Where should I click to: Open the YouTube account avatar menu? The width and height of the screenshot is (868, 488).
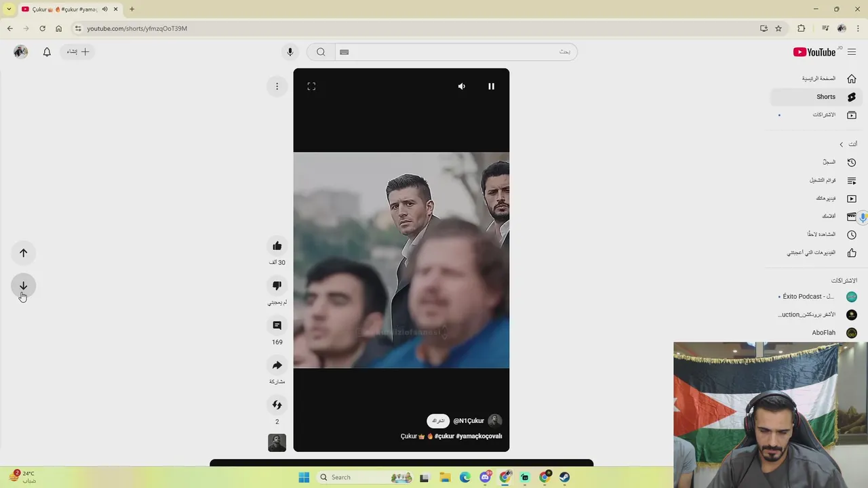point(21,52)
